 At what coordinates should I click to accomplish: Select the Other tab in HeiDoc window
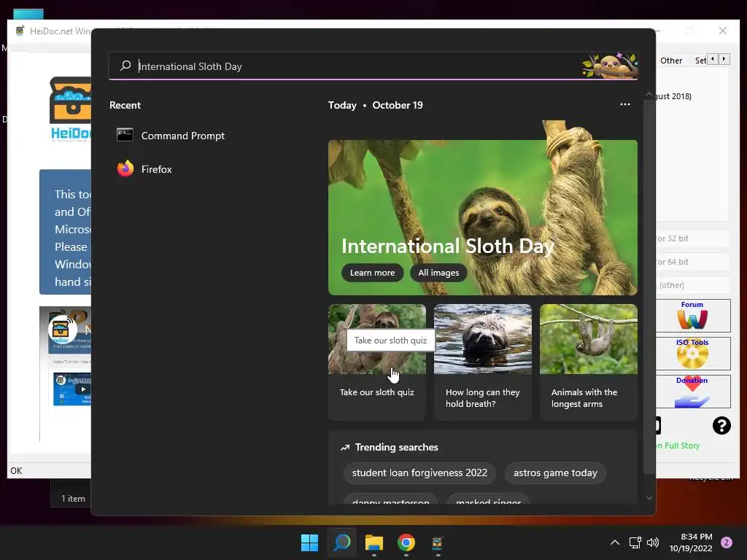[671, 61]
